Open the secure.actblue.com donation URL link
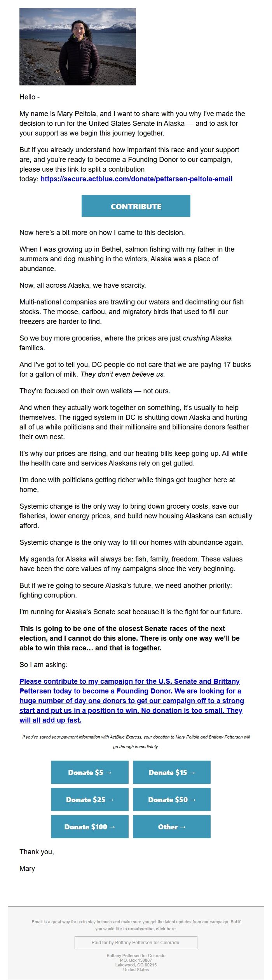The width and height of the screenshot is (272, 980). (x=136, y=179)
